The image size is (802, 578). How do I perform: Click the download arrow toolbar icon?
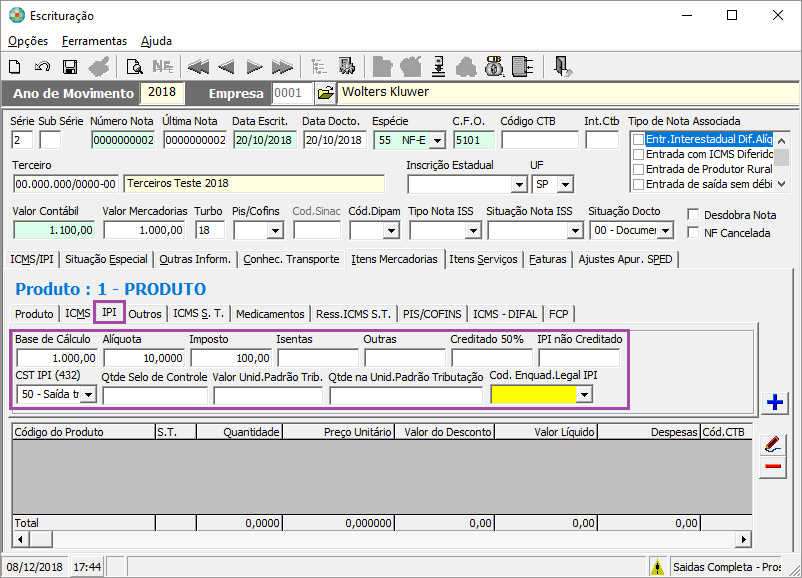pos(438,67)
